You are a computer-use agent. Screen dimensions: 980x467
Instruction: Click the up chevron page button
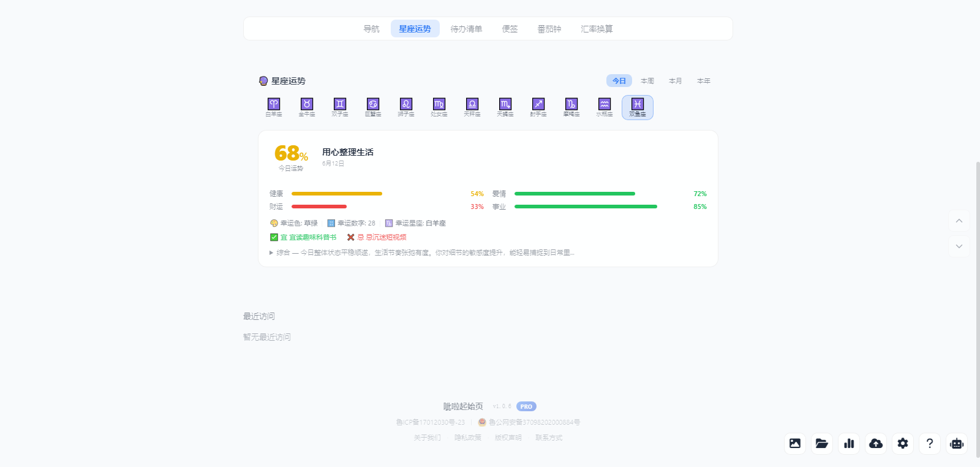[959, 221]
